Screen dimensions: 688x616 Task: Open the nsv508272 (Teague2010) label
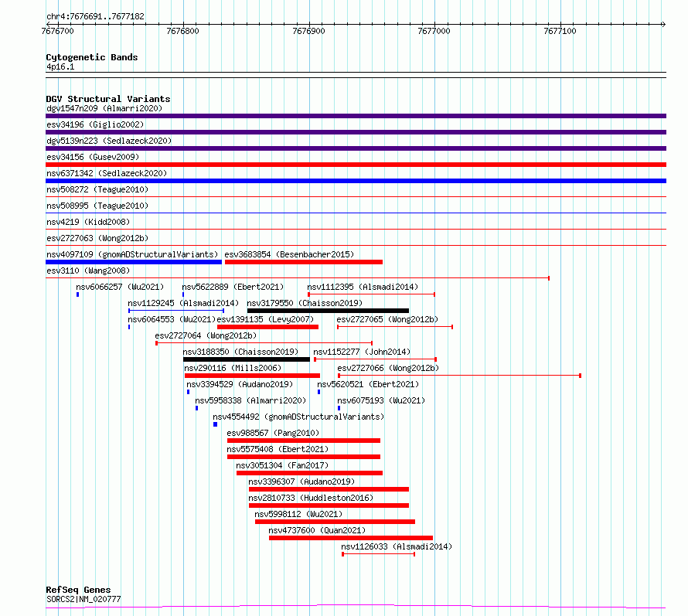click(x=97, y=189)
